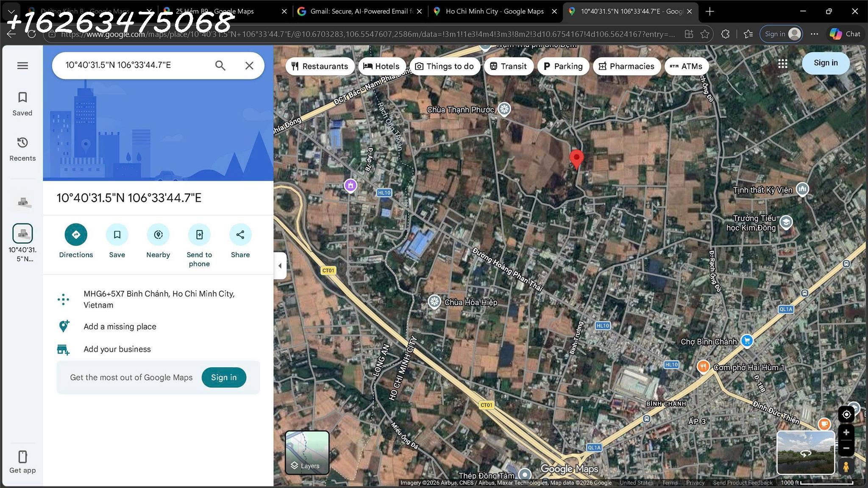Image resolution: width=868 pixels, height=488 pixels.
Task: Open browser tab list dropdown
Action: tap(11, 11)
